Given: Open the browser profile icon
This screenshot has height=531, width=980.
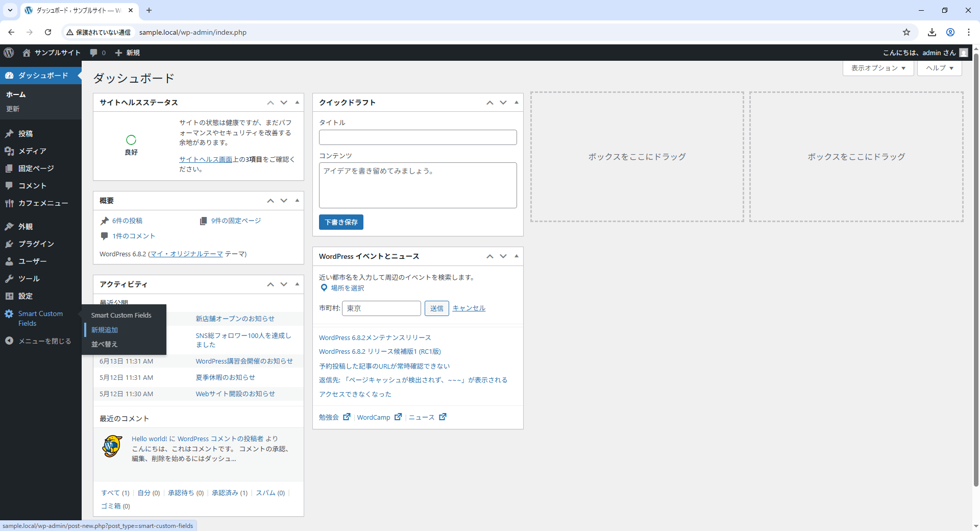Looking at the screenshot, I should tap(950, 32).
